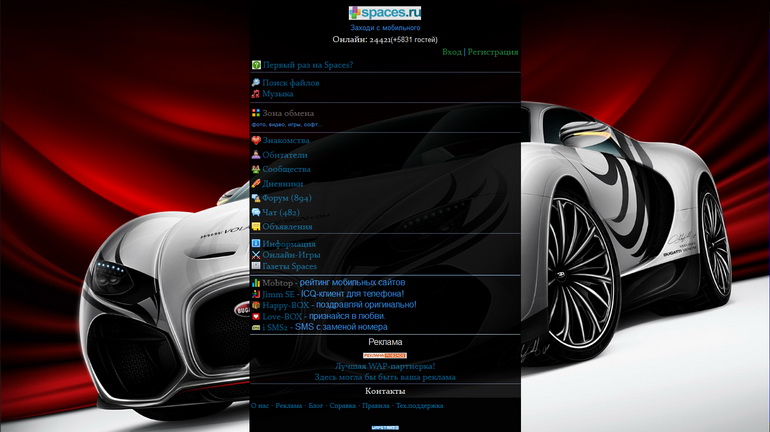Image resolution: width=770 pixels, height=432 pixels.
Task: Open Первый раз на Spaces? link
Action: (x=308, y=65)
